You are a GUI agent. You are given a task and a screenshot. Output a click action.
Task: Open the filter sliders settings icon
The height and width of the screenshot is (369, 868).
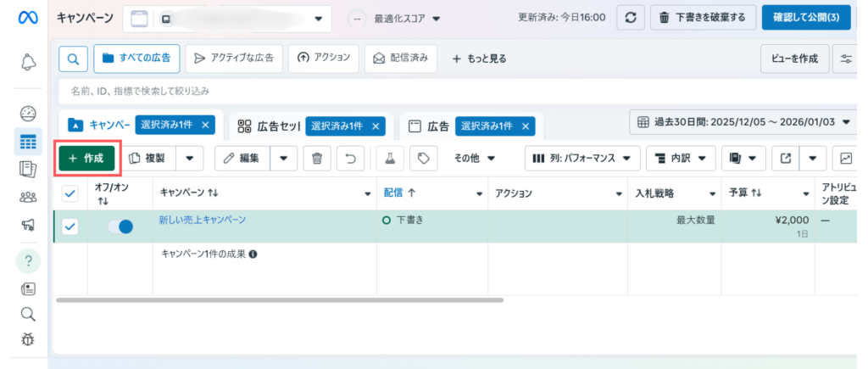tap(846, 59)
